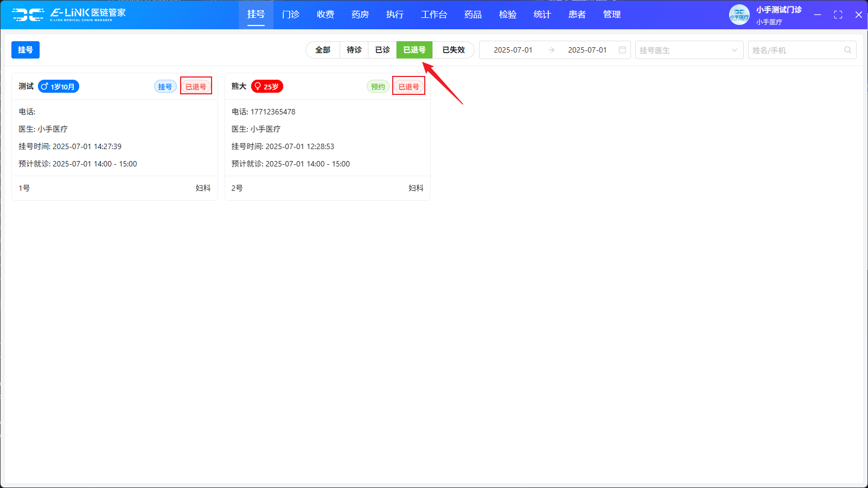Open the start date 2025-07-01 picker
Screen dimensions: 868x488
[513, 50]
